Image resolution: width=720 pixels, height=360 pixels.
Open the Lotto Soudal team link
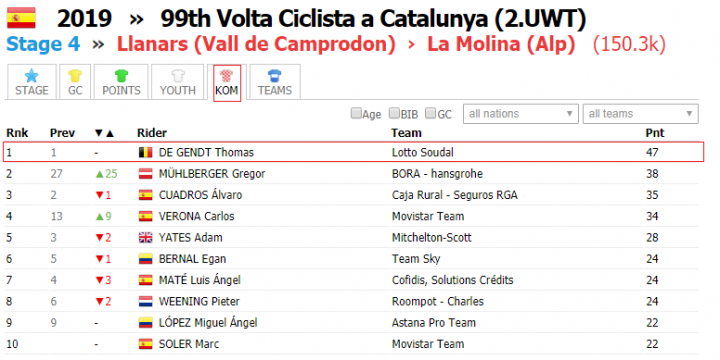coord(422,152)
